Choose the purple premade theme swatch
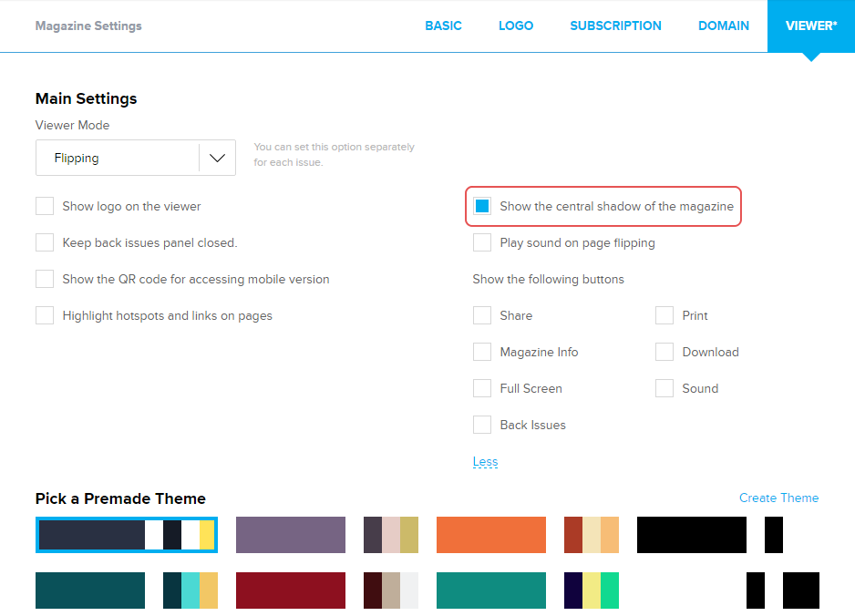The width and height of the screenshot is (855, 616). [290, 535]
